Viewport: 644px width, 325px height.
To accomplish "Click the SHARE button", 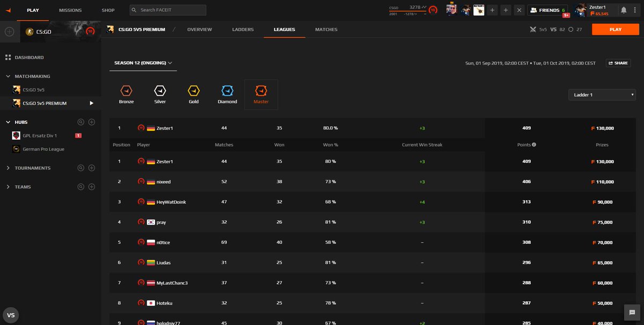I will point(618,63).
